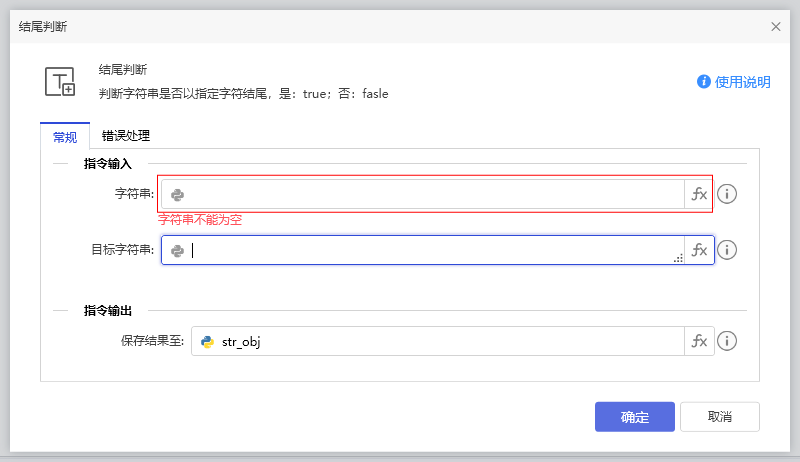This screenshot has height=462, width=800.
Task: View info icon beside 目标字符串 field
Action: point(727,250)
